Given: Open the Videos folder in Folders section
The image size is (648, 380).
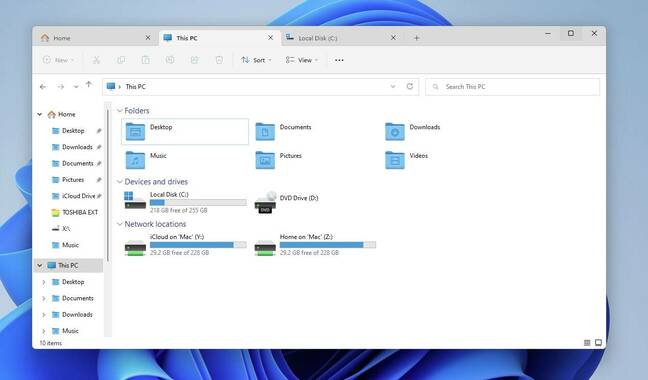Looking at the screenshot, I should (x=407, y=160).
